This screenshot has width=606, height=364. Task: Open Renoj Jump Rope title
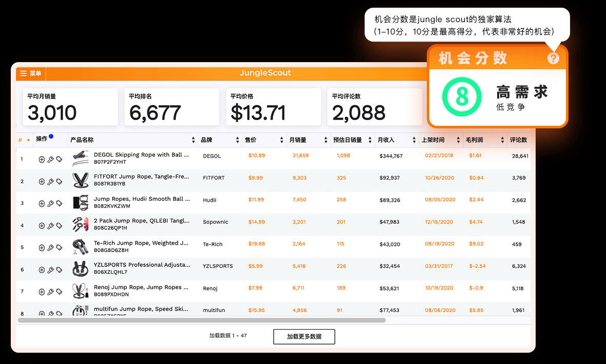(x=141, y=287)
